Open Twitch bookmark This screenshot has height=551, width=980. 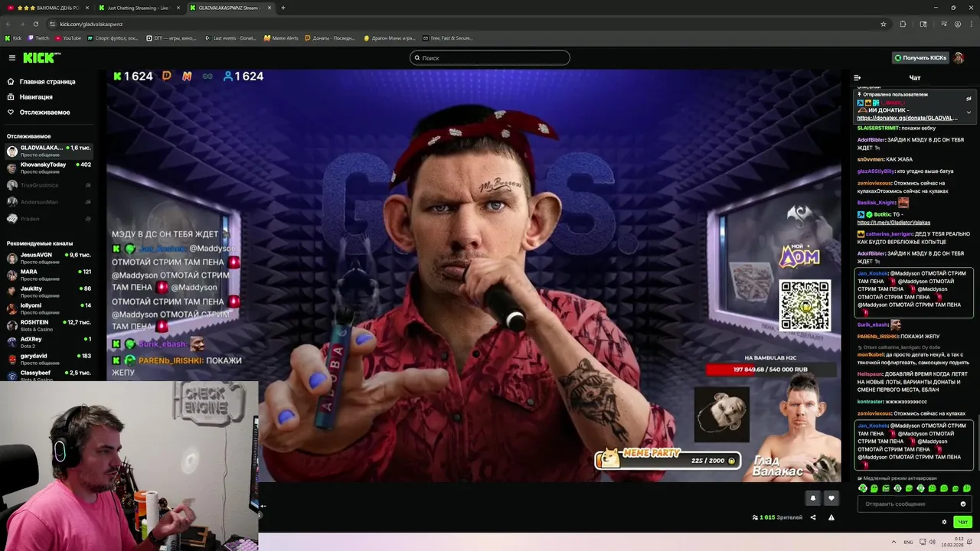38,37
